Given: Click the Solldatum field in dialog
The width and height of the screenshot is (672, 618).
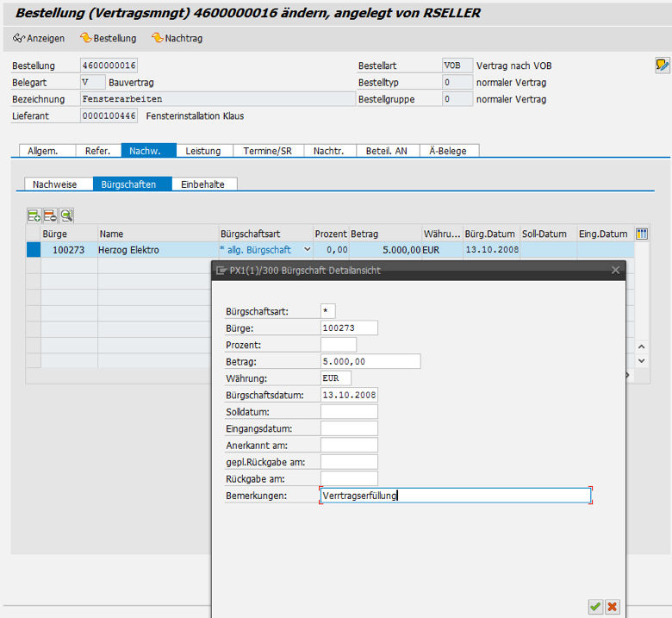Looking at the screenshot, I should pyautogui.click(x=349, y=412).
